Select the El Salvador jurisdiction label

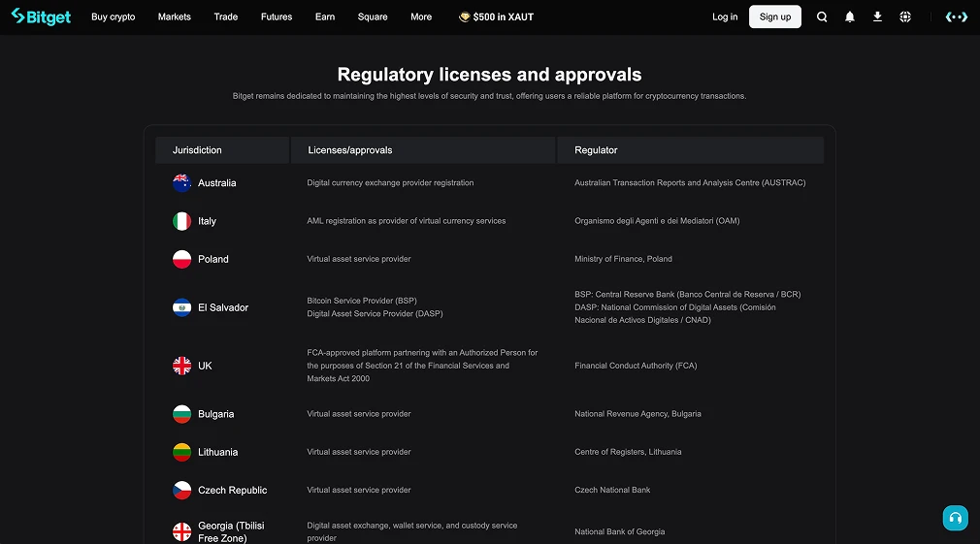point(223,307)
